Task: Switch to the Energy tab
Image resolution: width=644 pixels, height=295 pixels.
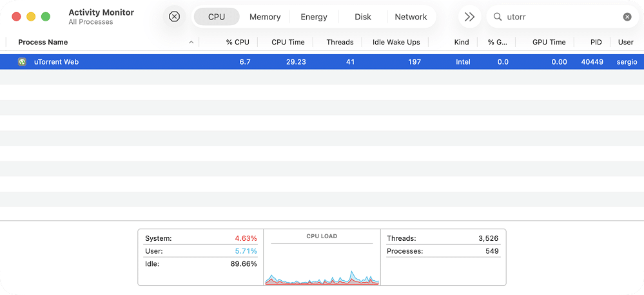Action: [x=314, y=17]
